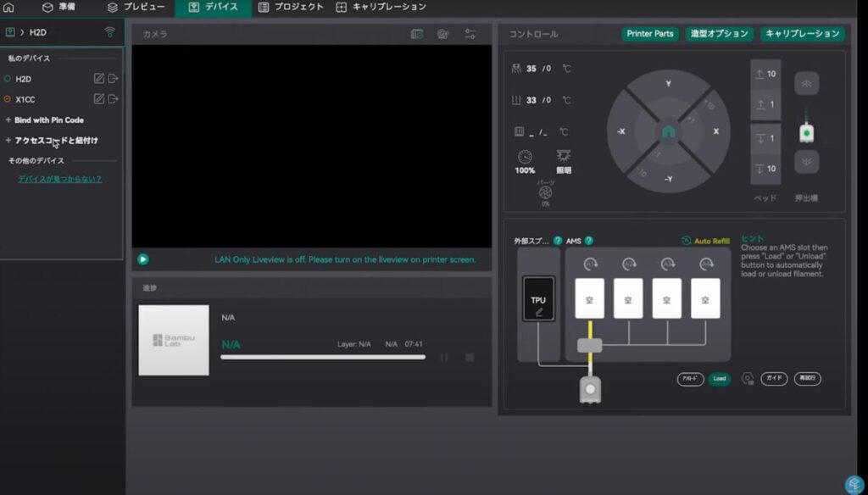Screen dimensions: 868x495
Task: Expand アクセスコードと紐付け option
Action: click(55, 141)
